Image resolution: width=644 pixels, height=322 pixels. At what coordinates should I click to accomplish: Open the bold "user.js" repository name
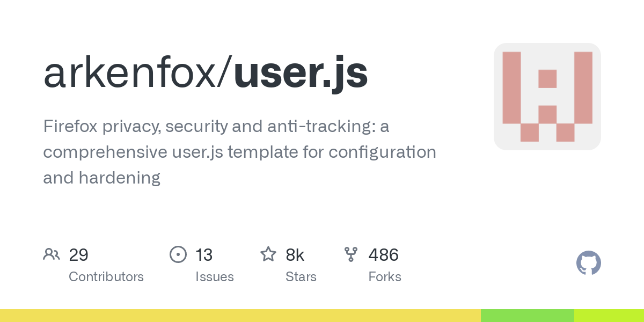[301, 74]
